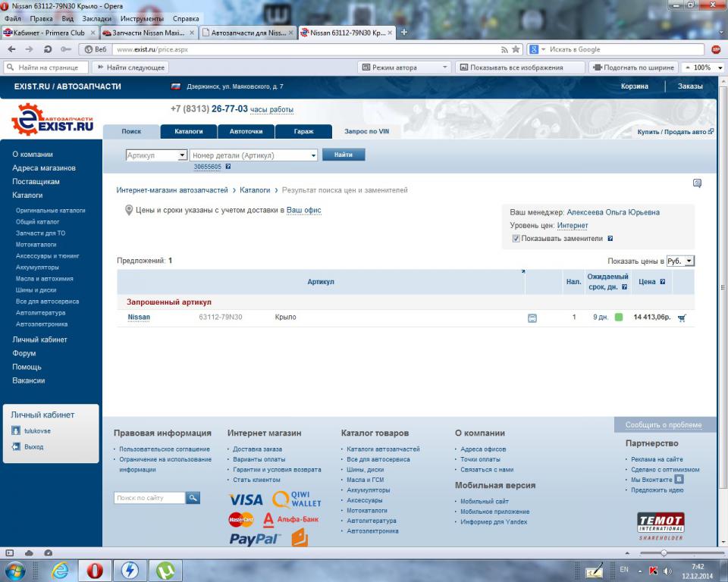Add Nissan 63112-79N30 to cart icon

click(682, 318)
